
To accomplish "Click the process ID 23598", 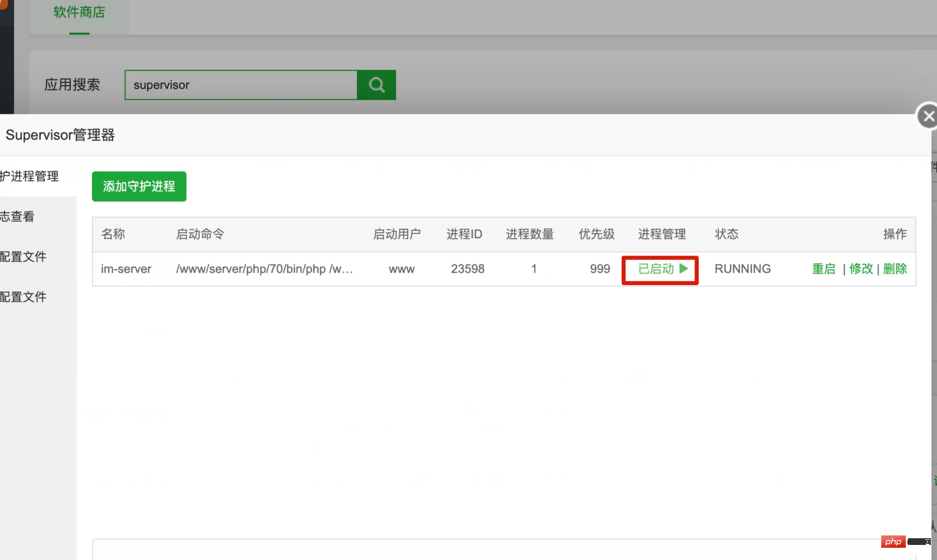I will point(467,269).
